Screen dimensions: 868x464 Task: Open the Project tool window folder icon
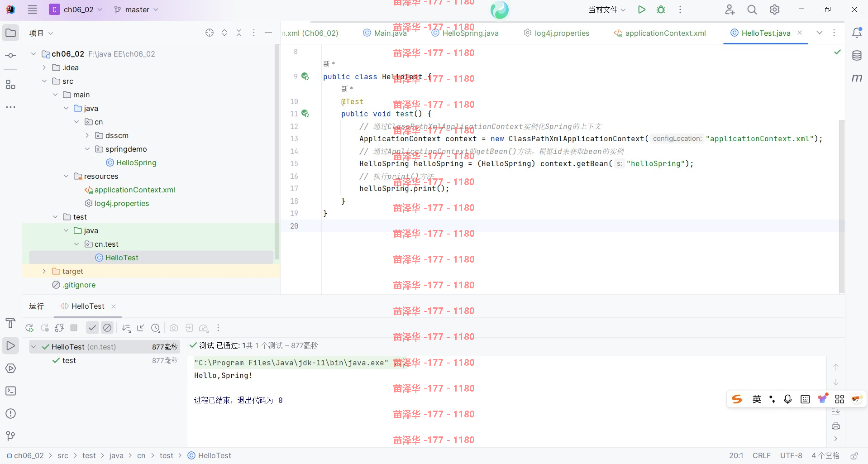pyautogui.click(x=10, y=33)
